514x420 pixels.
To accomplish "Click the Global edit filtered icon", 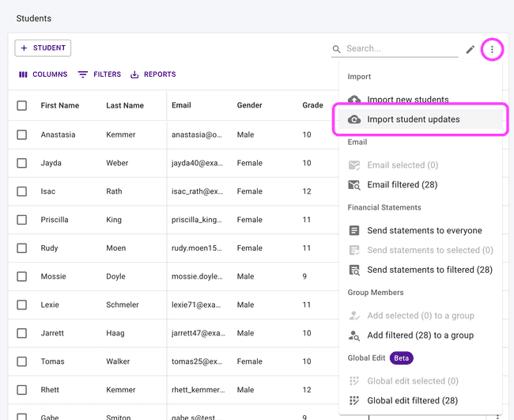I will coord(354,401).
